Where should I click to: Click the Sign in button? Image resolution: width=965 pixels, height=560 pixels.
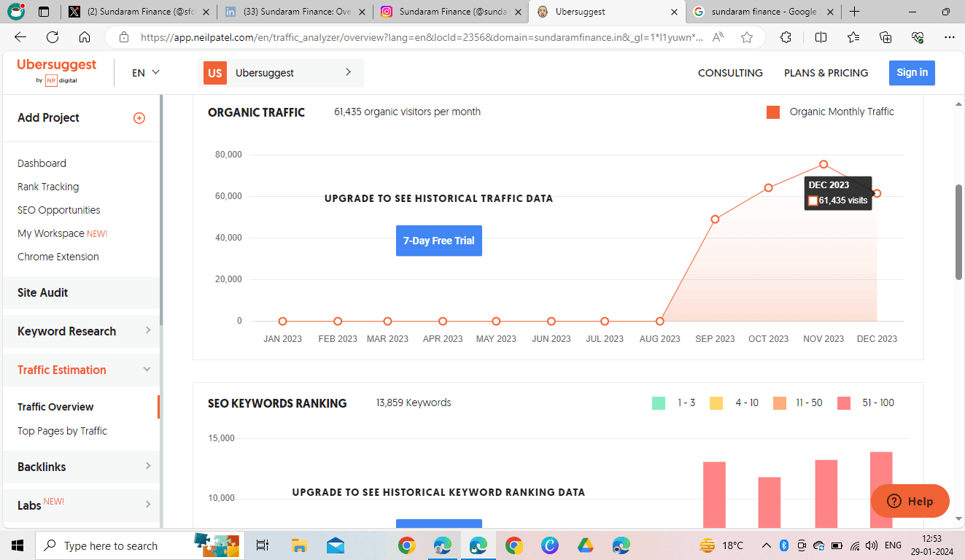coord(912,73)
